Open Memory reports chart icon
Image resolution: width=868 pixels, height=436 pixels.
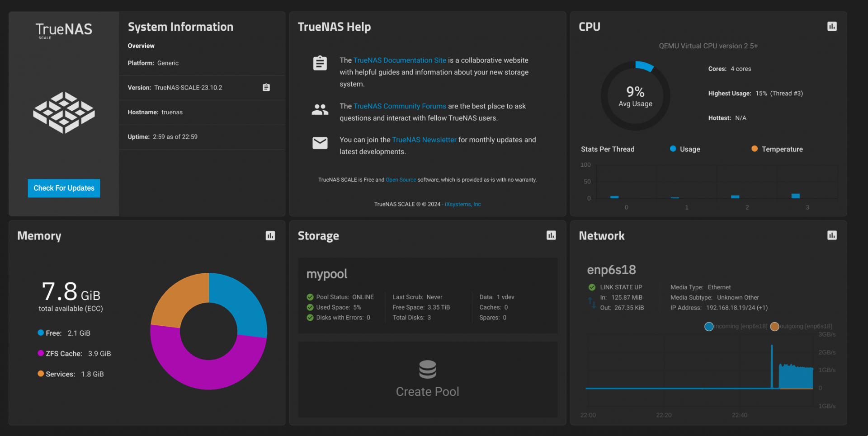point(270,235)
